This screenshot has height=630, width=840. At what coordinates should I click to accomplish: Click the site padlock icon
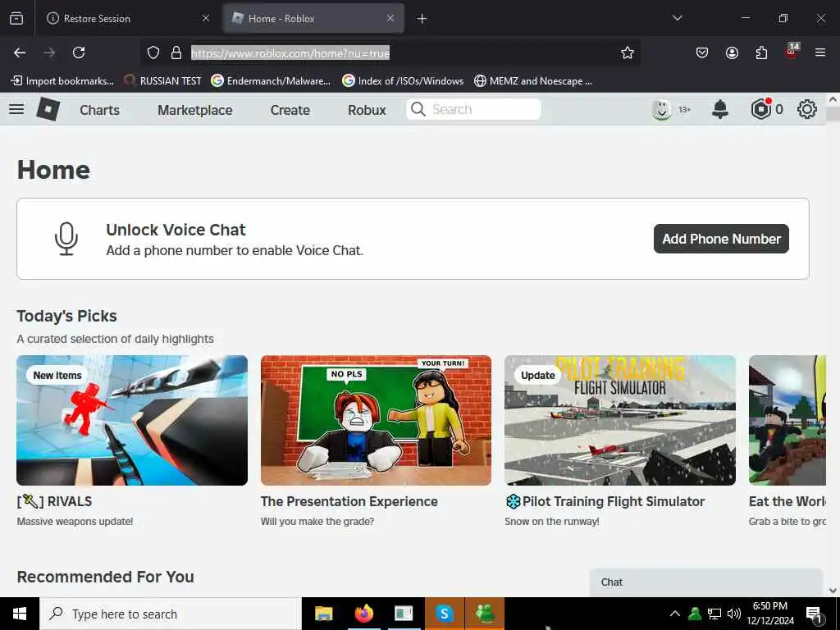pos(176,52)
